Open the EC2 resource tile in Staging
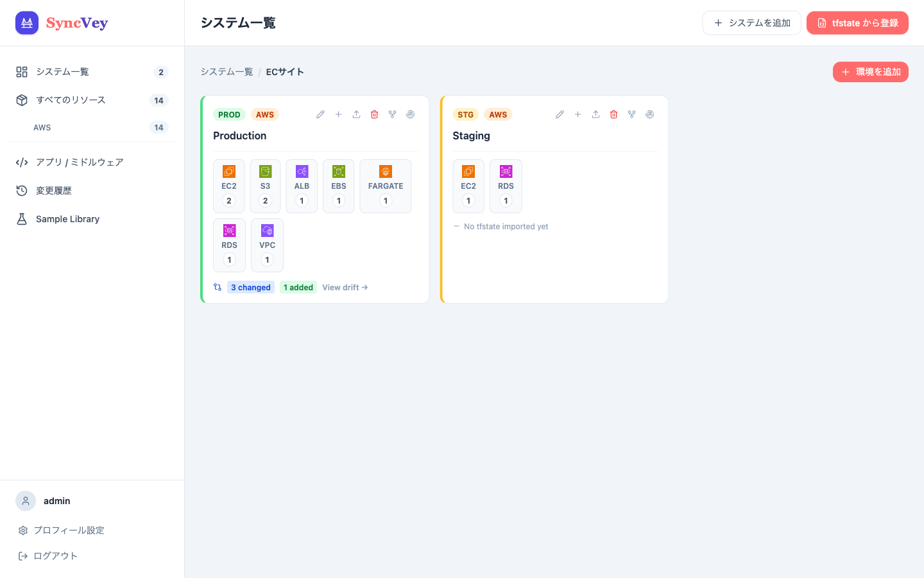The height and width of the screenshot is (578, 924). (468, 186)
